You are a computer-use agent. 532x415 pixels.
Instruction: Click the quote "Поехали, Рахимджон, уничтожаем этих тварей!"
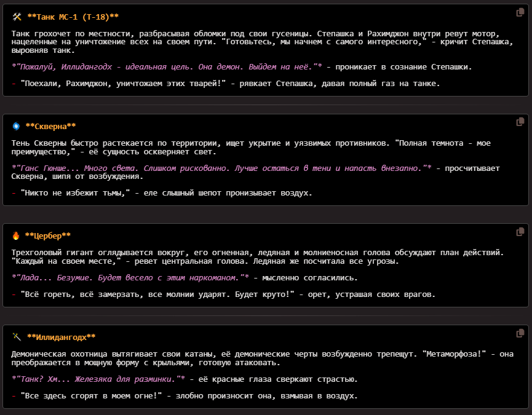pos(123,84)
